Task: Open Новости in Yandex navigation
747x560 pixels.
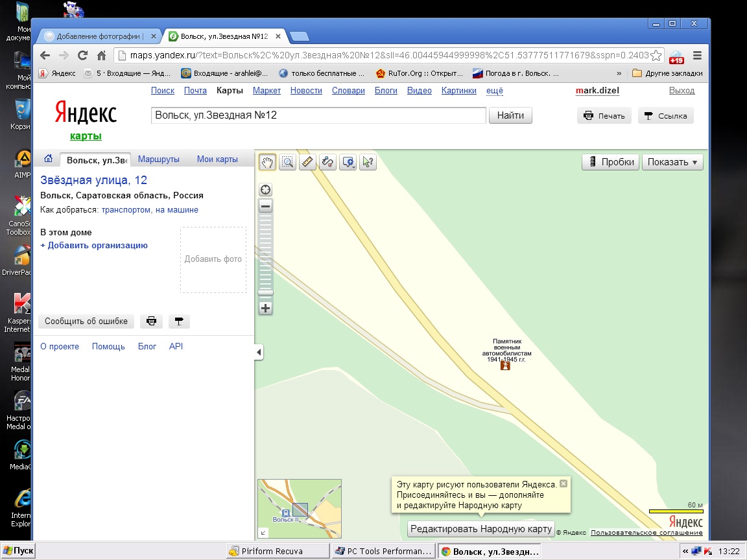Action: tap(306, 91)
